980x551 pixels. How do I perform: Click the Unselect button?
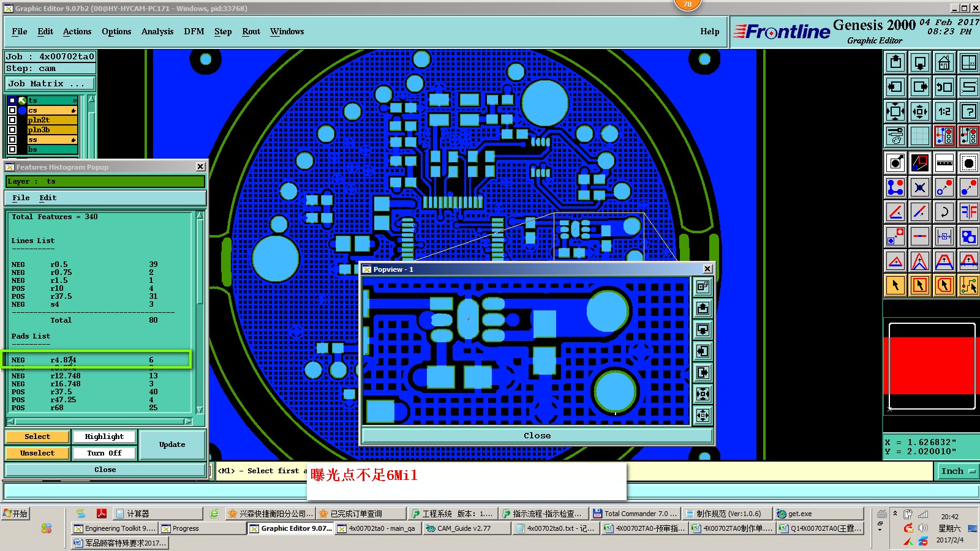pos(37,453)
